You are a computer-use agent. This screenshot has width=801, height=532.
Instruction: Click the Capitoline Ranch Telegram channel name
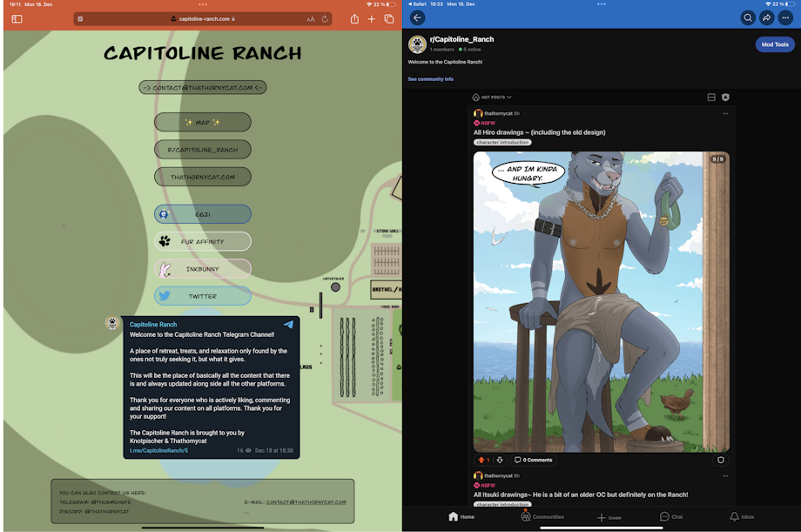point(153,325)
